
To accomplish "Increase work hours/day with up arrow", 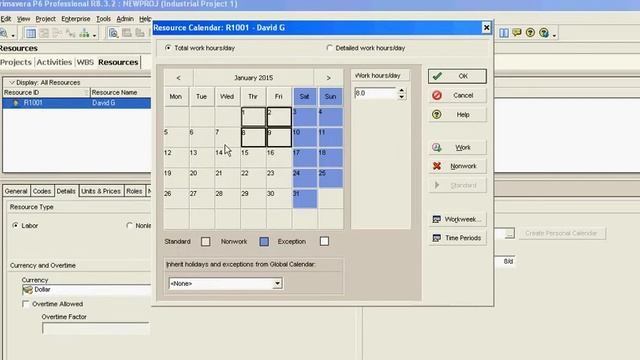I will (x=402, y=90).
